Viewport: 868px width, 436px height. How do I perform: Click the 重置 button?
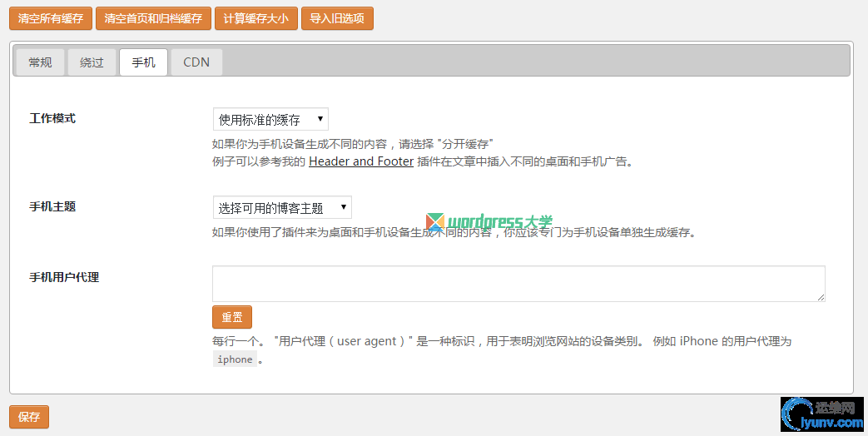232,317
